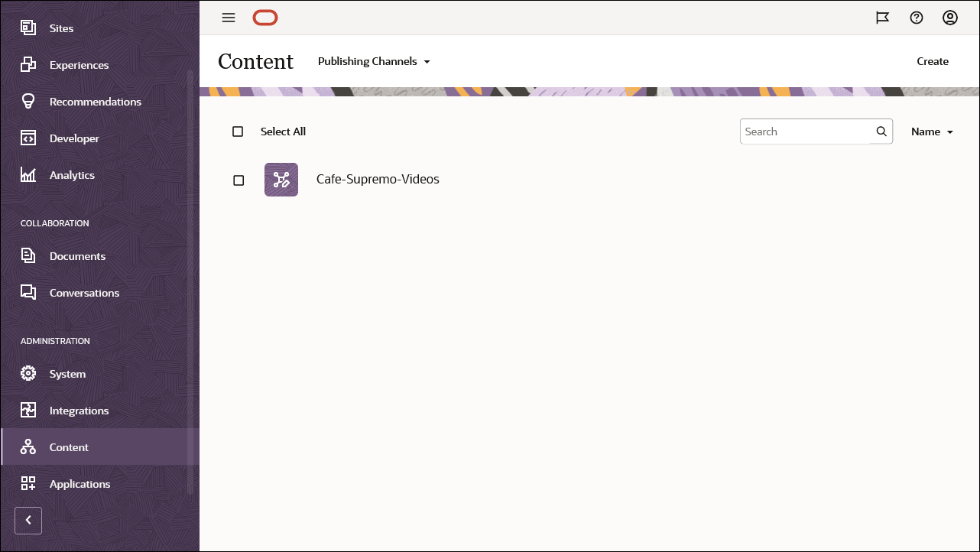Toggle the hamburger navigation menu
The image size is (980, 552).
point(228,18)
